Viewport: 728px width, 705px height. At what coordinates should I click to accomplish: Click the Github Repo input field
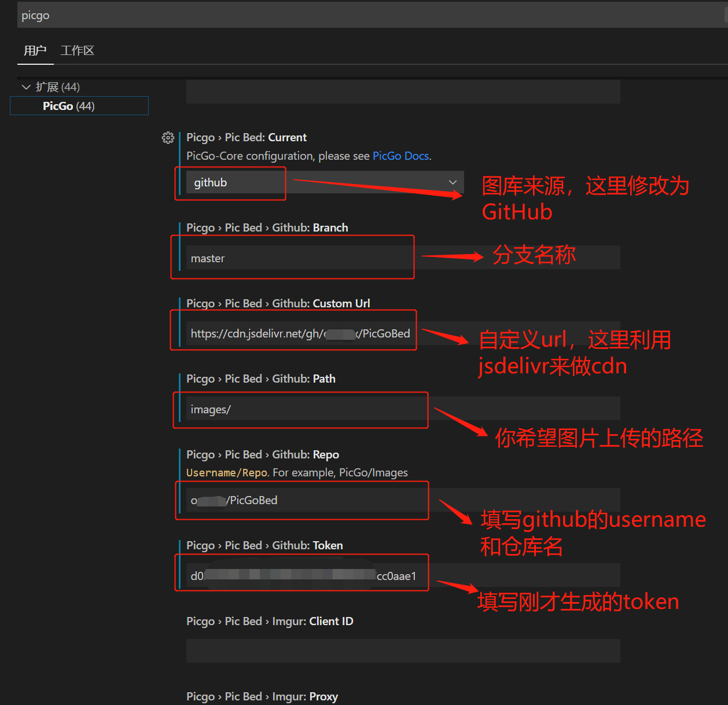click(x=403, y=500)
